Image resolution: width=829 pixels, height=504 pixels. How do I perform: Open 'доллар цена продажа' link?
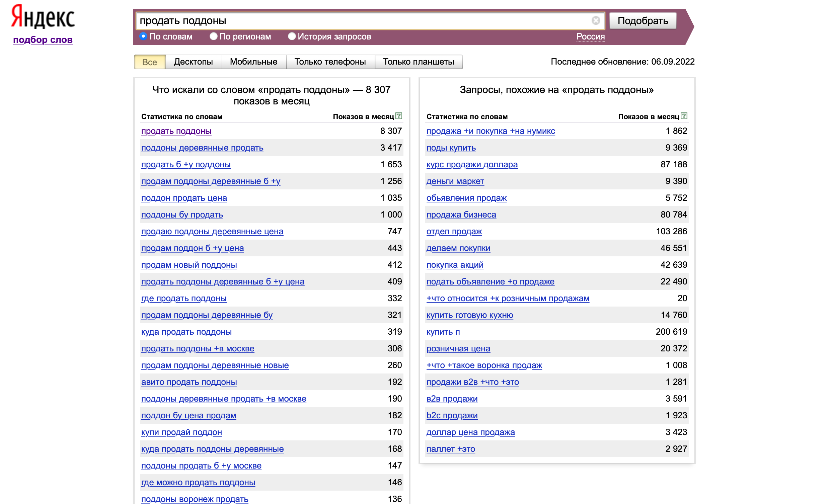pos(471,433)
